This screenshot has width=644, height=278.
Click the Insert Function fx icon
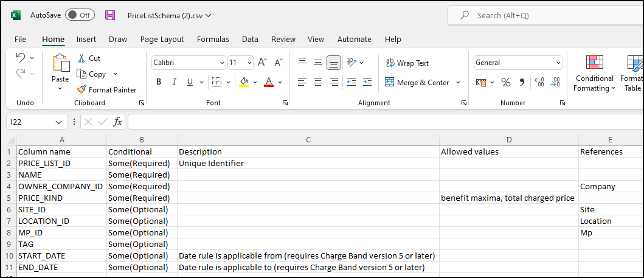coord(118,122)
